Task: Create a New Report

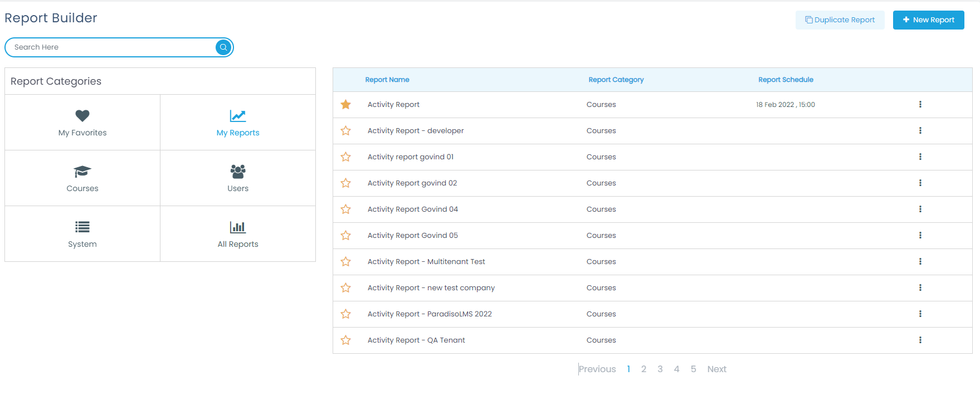Action: click(x=928, y=20)
